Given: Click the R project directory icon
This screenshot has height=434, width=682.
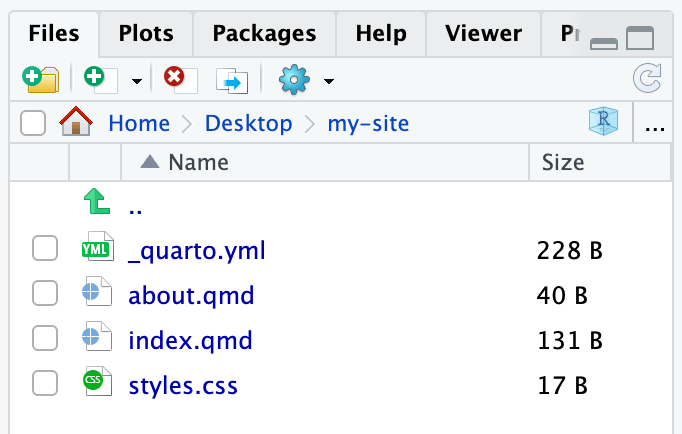Looking at the screenshot, I should coord(603,123).
